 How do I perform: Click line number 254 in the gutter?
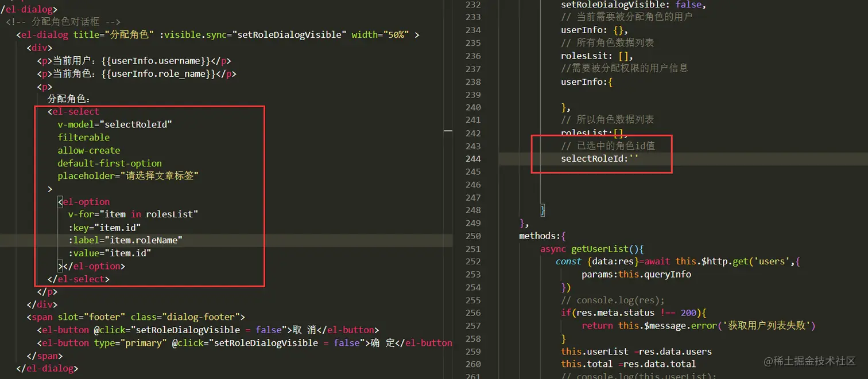coord(473,287)
